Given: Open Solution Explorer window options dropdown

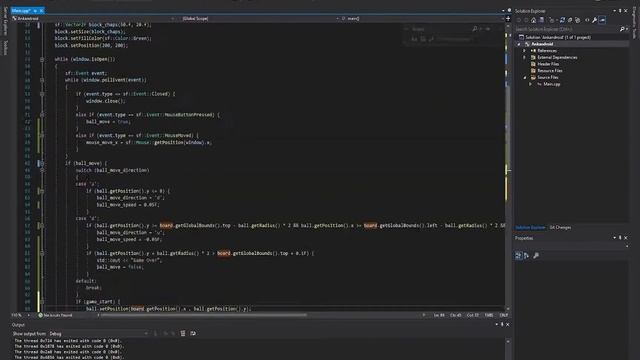Looking at the screenshot, I should pyautogui.click(x=614, y=11).
